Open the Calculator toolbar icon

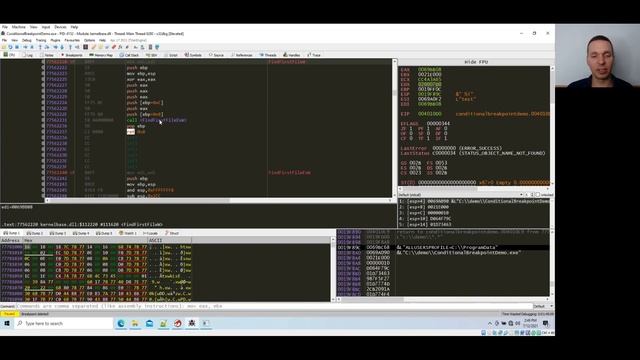151,47
